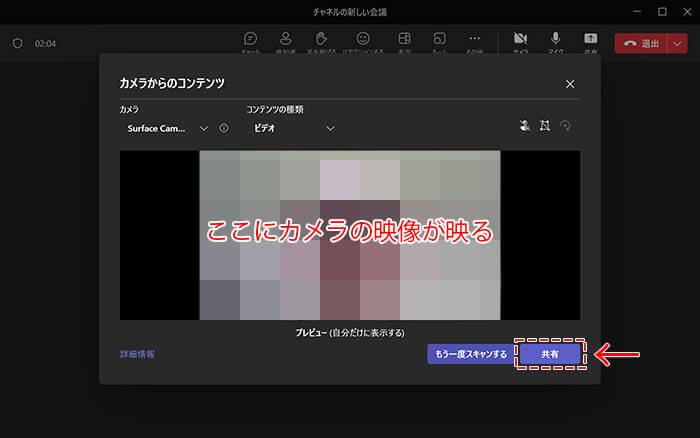Click the shield security icon

pyautogui.click(x=17, y=43)
